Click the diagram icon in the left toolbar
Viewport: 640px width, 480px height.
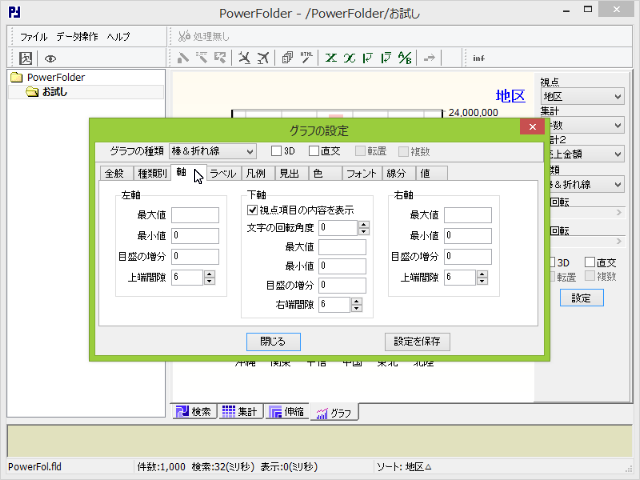[26, 58]
